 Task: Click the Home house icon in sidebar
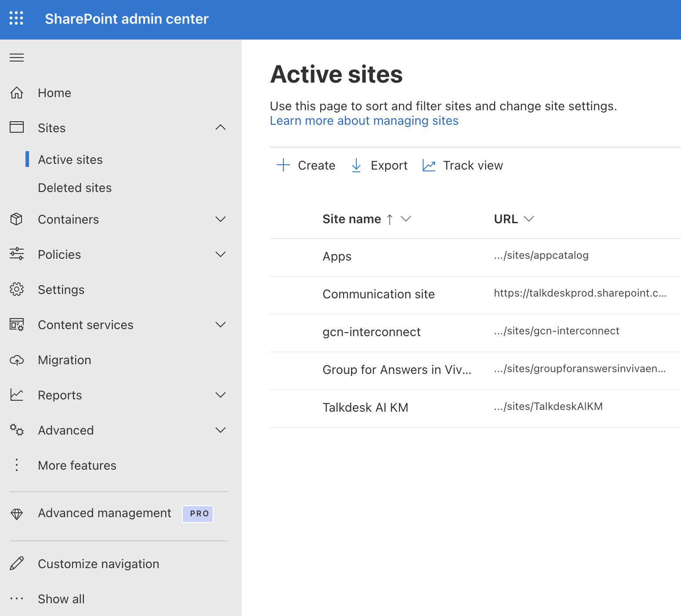click(16, 93)
